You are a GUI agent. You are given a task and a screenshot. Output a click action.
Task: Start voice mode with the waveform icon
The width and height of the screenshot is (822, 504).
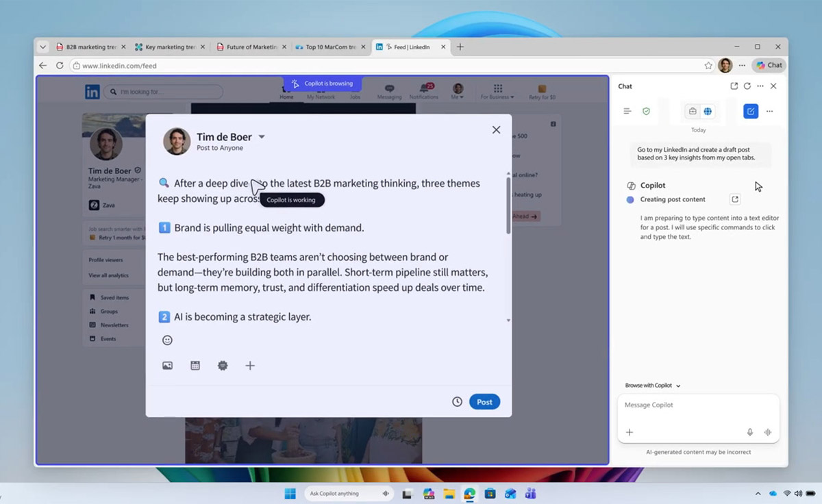tap(768, 432)
